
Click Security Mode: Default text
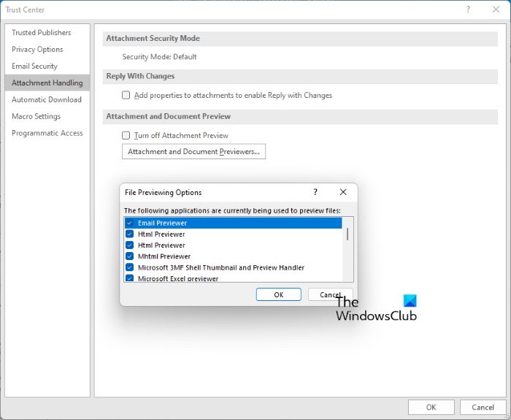coord(159,57)
